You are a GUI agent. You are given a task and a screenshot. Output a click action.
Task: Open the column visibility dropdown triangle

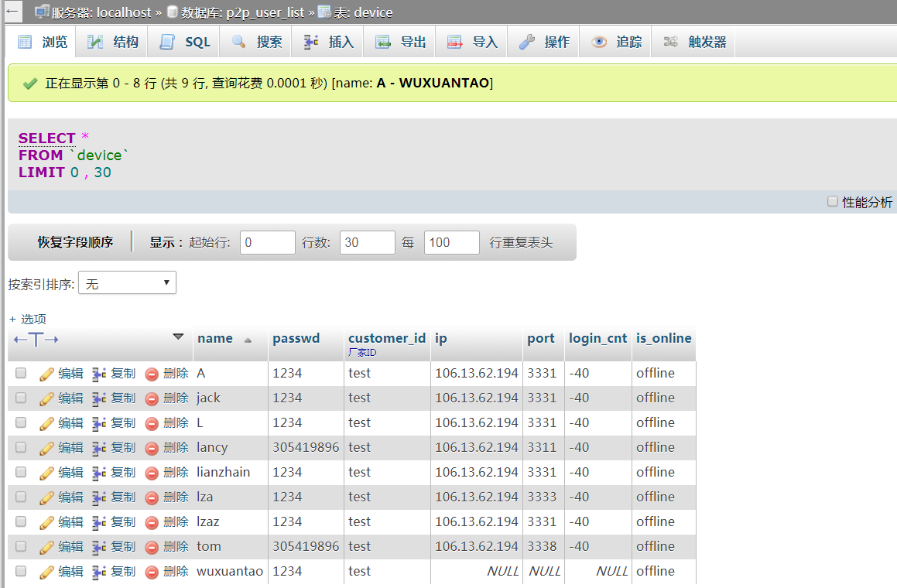pos(179,337)
